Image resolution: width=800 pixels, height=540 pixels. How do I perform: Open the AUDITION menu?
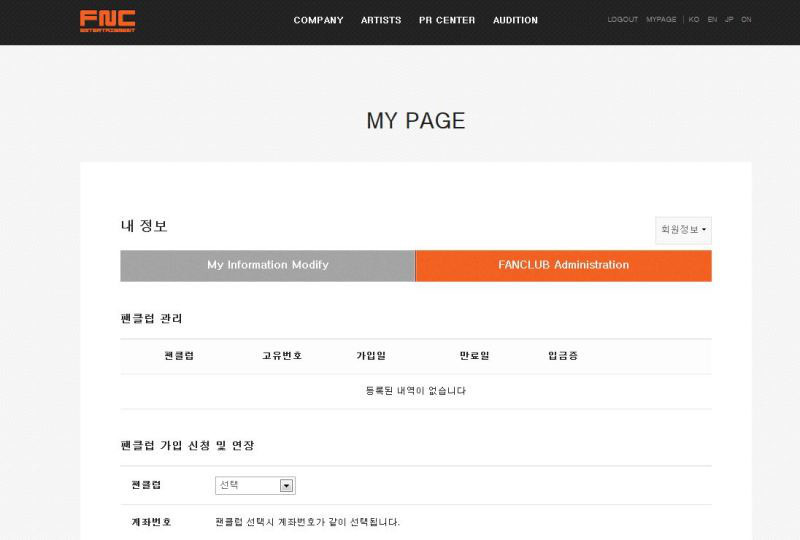click(x=515, y=20)
